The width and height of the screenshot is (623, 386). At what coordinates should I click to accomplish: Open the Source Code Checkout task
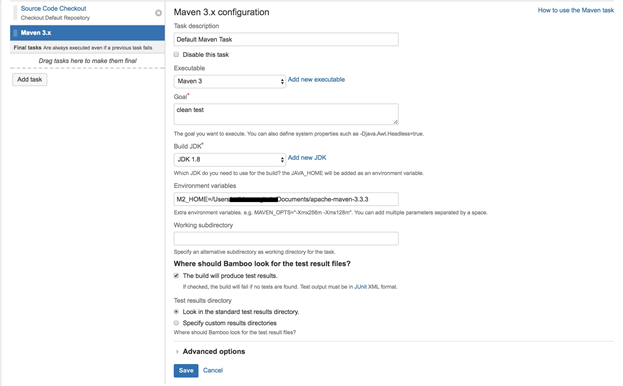tap(53, 8)
